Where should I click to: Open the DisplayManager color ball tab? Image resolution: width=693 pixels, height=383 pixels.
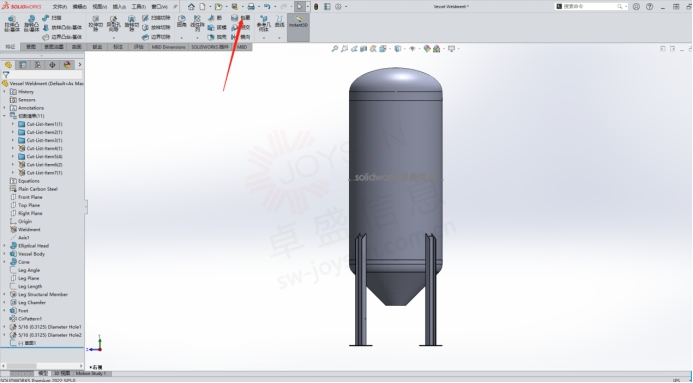click(x=67, y=65)
